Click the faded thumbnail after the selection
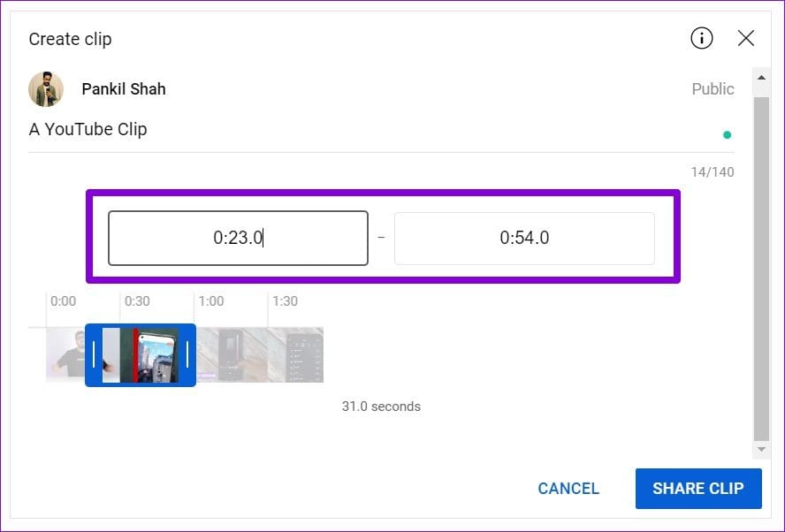 point(232,355)
